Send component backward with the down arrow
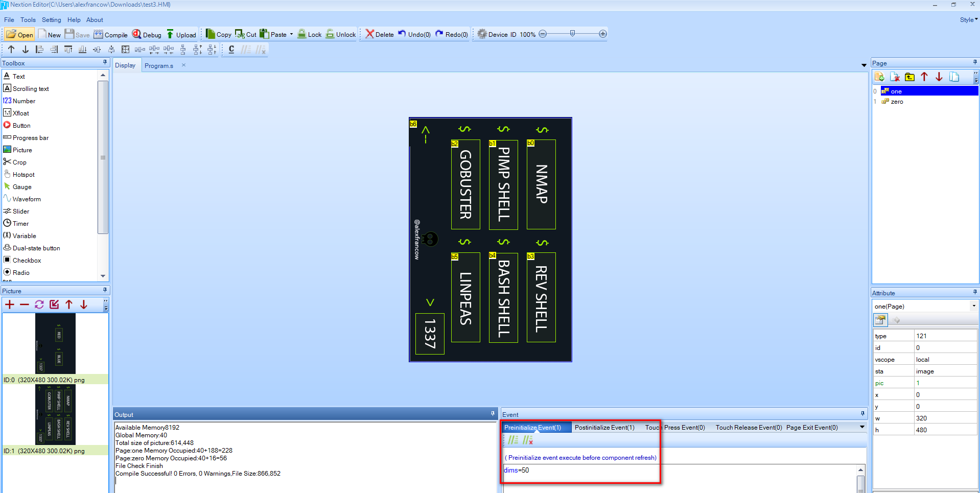This screenshot has width=980, height=493. 26,49
